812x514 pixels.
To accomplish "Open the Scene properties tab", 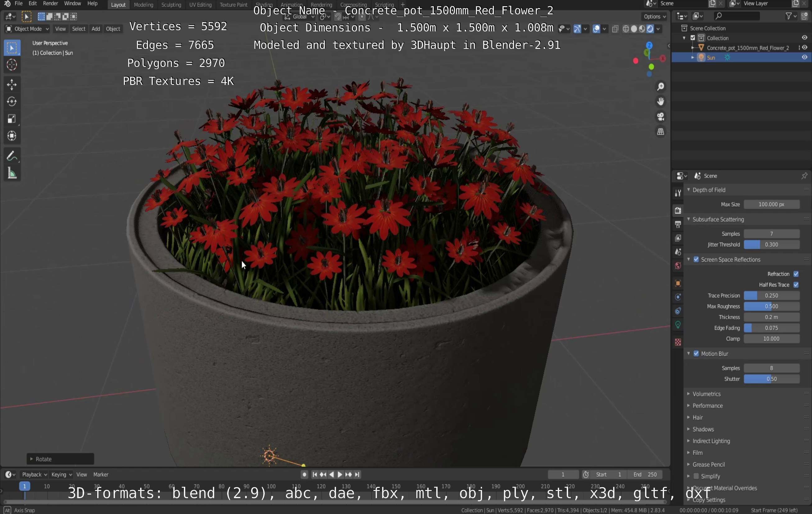I will 678,252.
